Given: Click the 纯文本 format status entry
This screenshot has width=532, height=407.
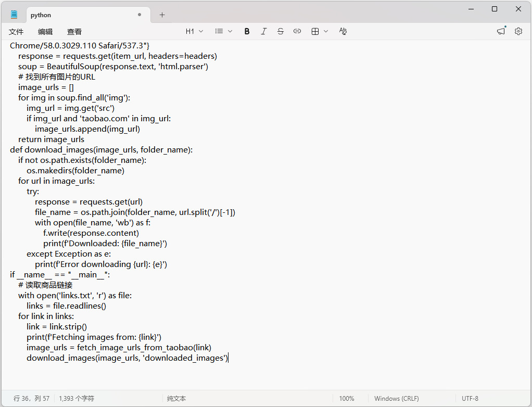Looking at the screenshot, I should pos(176,399).
